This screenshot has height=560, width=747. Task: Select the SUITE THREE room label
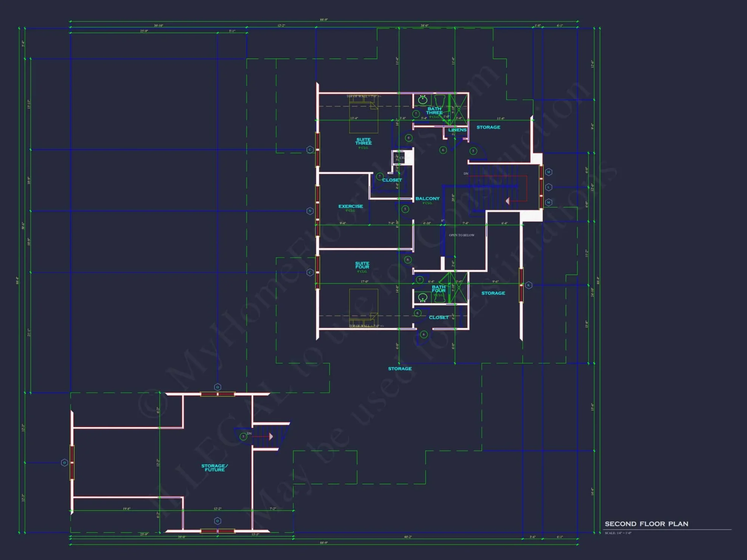(x=363, y=141)
